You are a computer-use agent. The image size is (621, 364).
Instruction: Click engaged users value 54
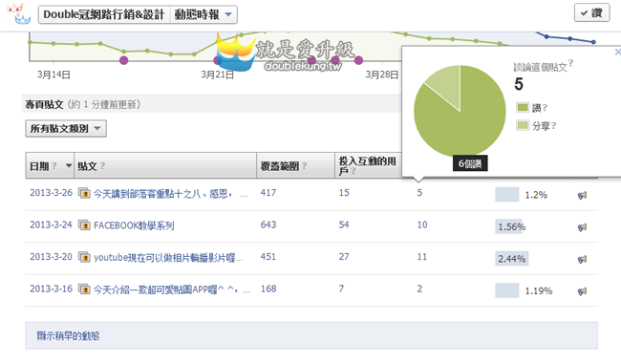coord(344,225)
